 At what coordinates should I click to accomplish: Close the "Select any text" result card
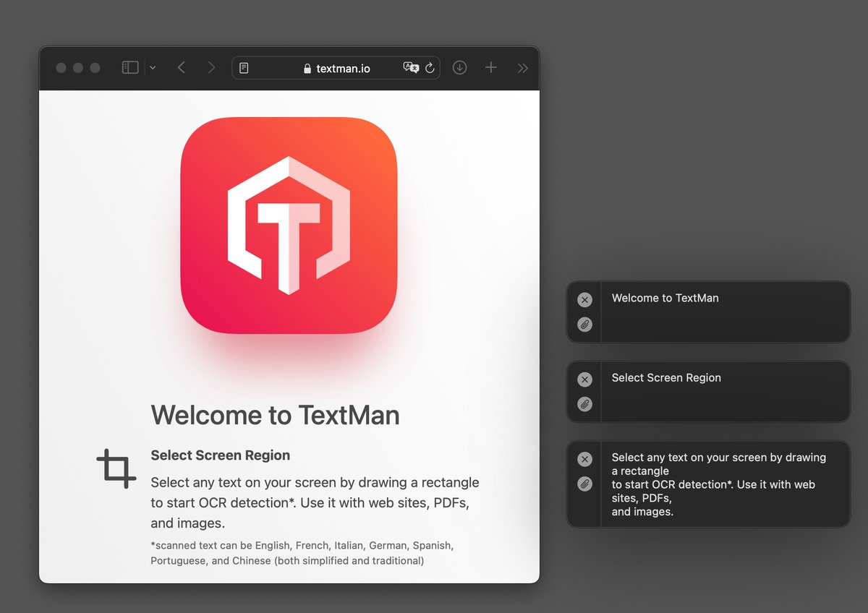click(x=584, y=459)
